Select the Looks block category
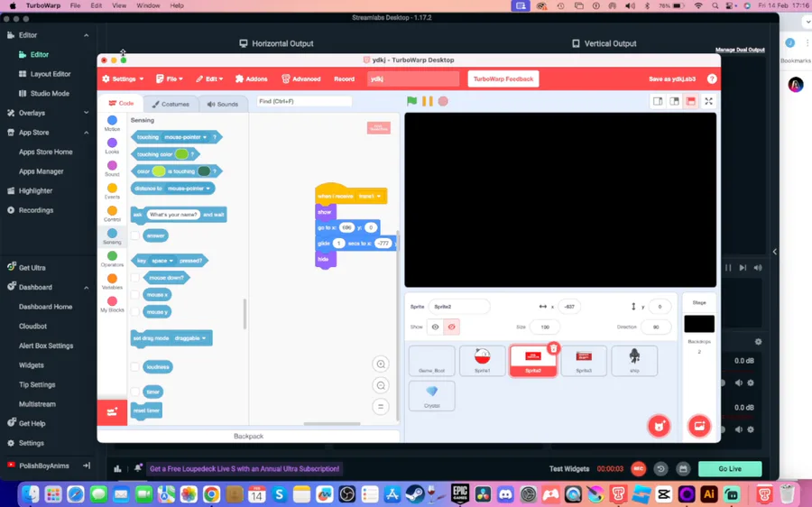The width and height of the screenshot is (812, 507). point(112,146)
